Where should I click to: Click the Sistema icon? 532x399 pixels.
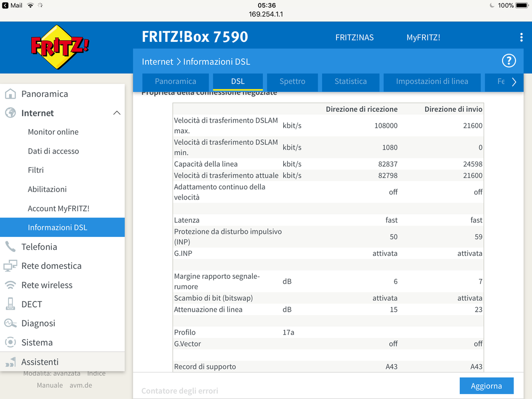(10, 342)
